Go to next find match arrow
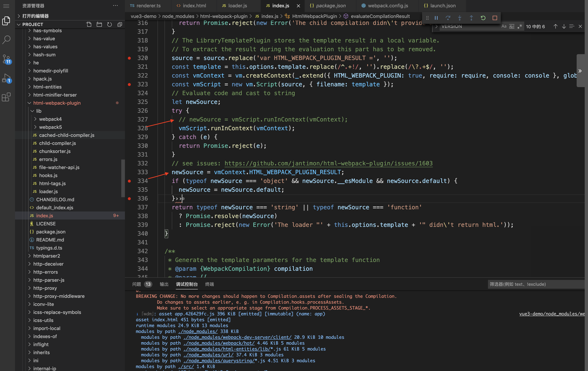Screen dimensions: 588x371 click(x=564, y=26)
